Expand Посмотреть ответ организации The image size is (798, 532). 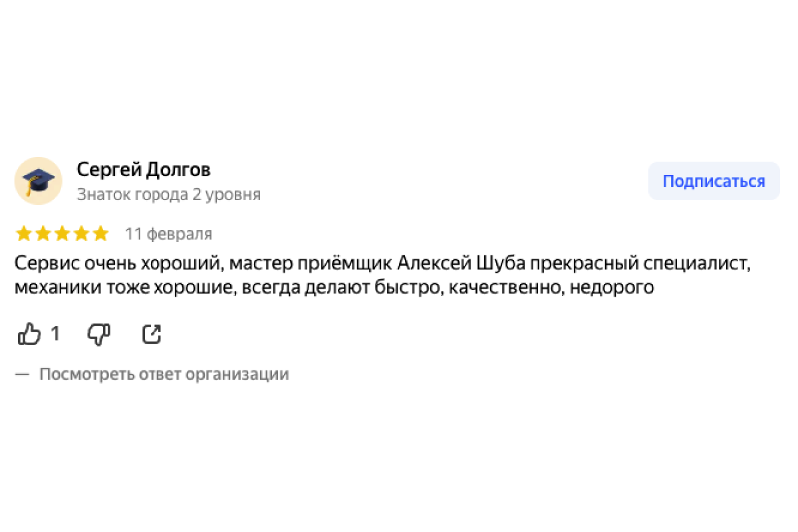point(164,374)
